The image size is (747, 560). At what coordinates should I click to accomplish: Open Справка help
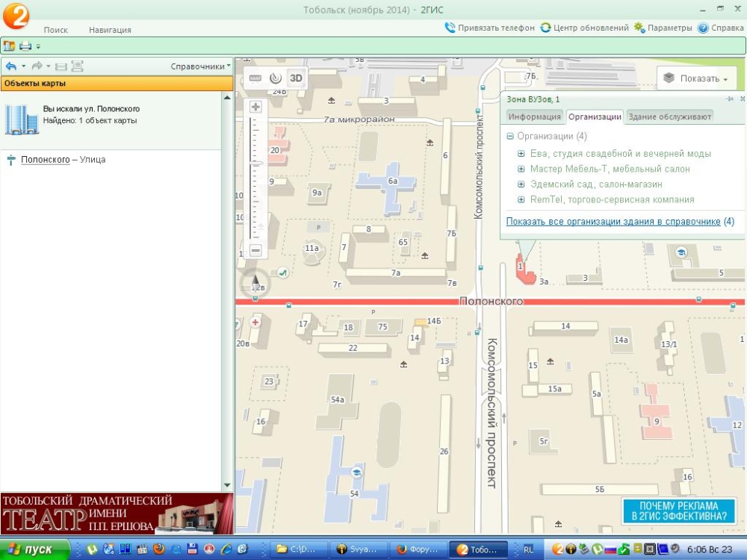pos(721,28)
